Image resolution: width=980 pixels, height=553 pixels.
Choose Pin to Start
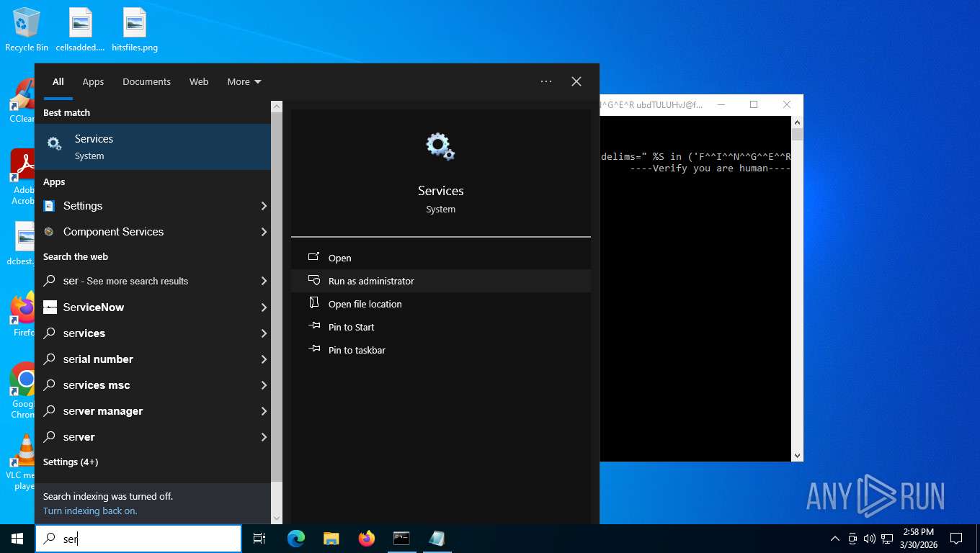[x=441, y=327]
